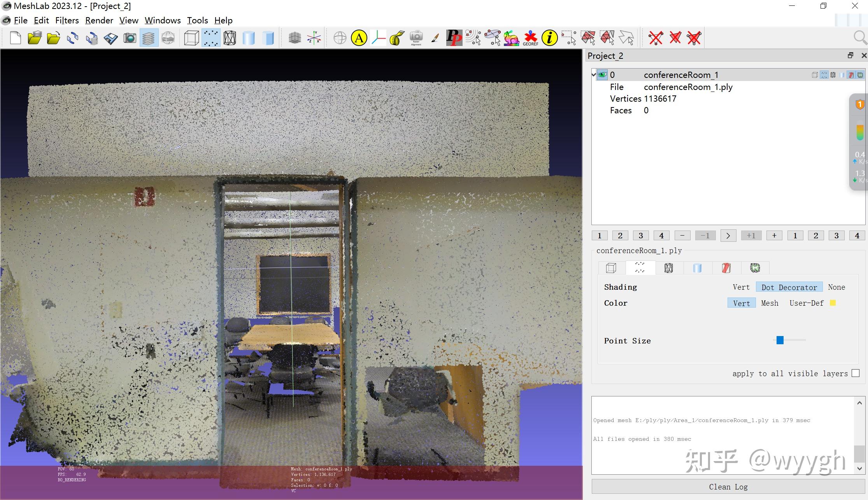This screenshot has width=868, height=500.
Task: Open the Filters menu
Action: 67,20
